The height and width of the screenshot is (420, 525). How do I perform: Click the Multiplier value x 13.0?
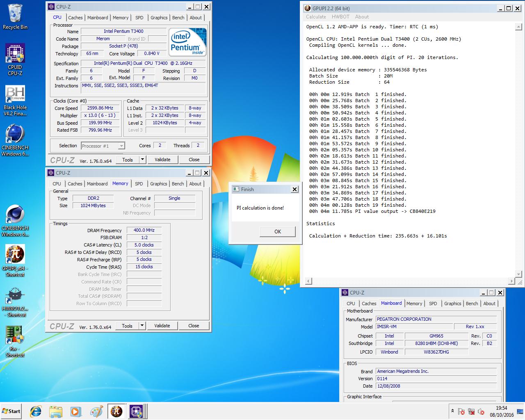100,115
